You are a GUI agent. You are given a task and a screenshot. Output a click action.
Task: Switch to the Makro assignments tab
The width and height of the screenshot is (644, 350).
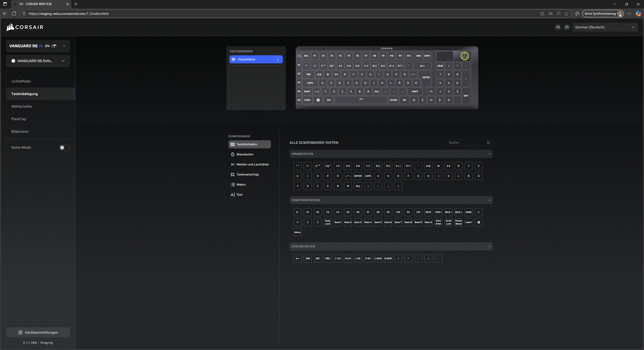(241, 185)
